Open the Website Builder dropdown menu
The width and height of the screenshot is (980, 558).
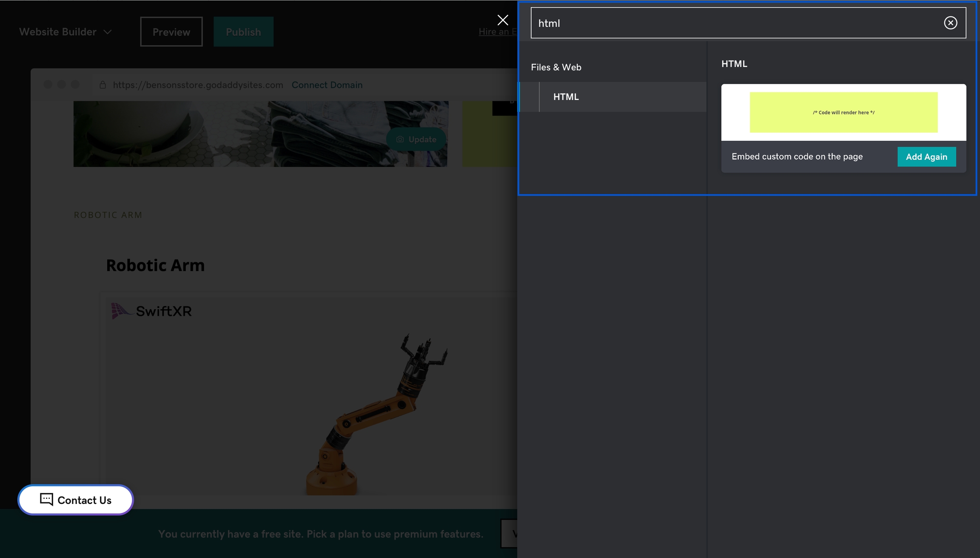(66, 32)
